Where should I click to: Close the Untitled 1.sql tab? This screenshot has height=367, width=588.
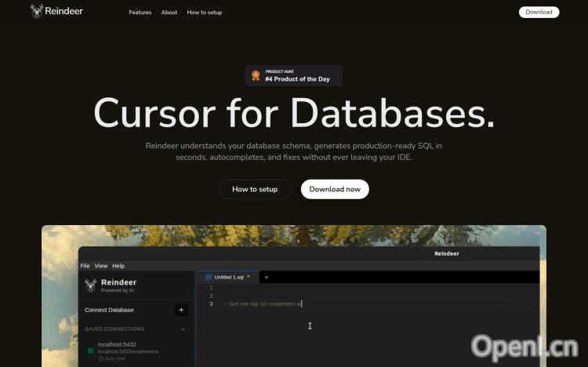[249, 277]
